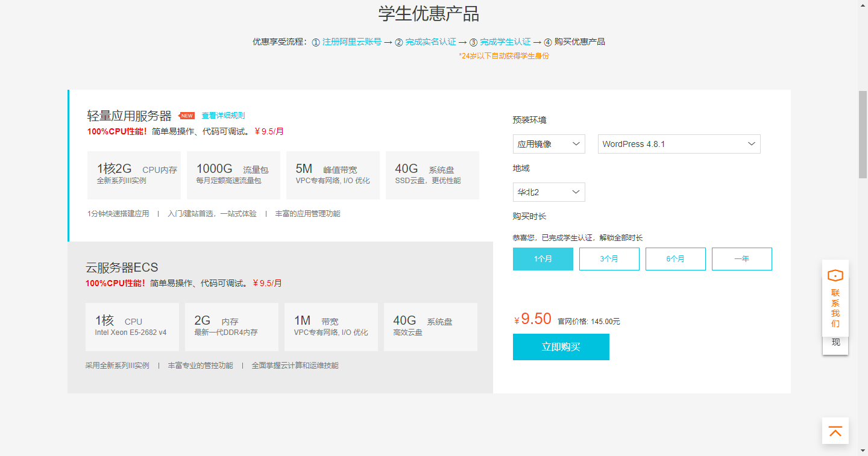The image size is (868, 456).
Task: Click the NEW badge beside 轻量应用服务器
Action: (187, 116)
